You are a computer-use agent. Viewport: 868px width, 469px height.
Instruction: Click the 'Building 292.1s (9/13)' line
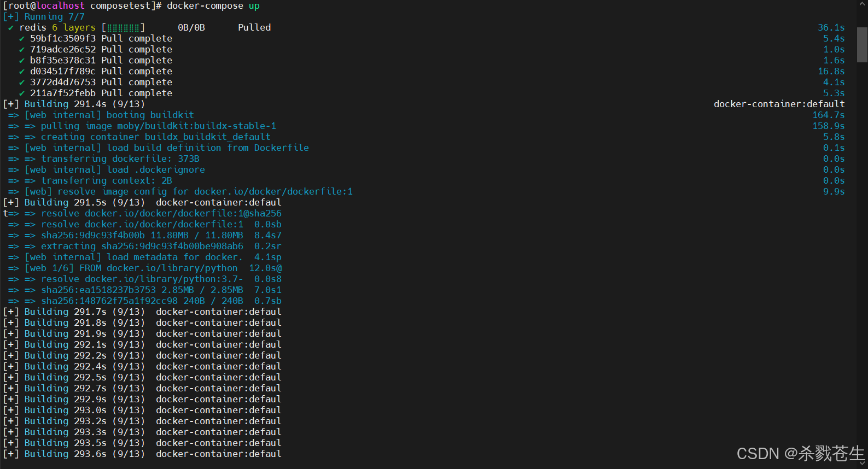pyautogui.click(x=142, y=344)
